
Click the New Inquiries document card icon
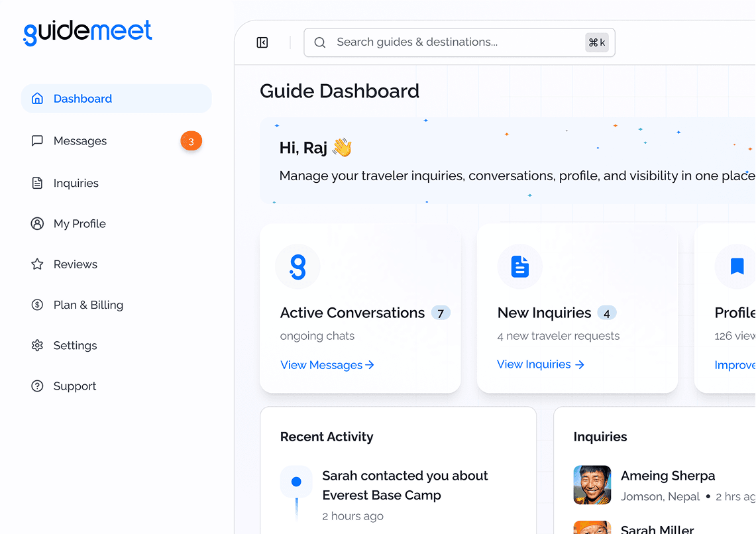(x=519, y=266)
